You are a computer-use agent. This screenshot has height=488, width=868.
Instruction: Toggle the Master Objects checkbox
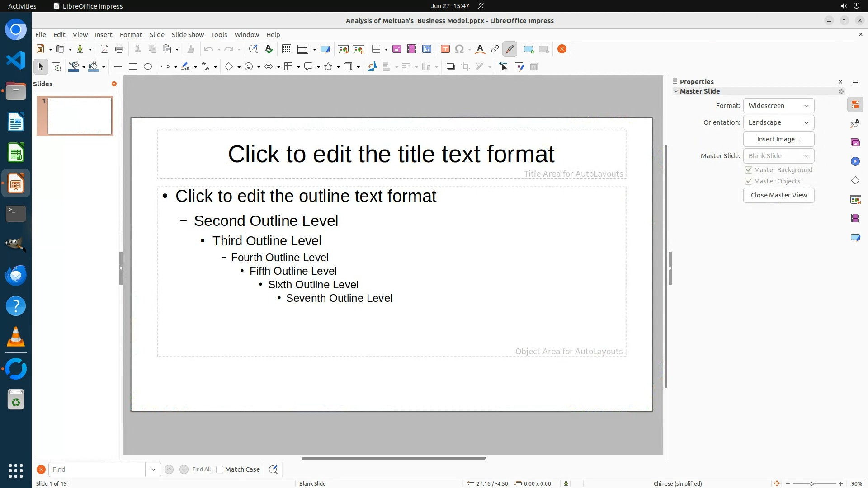click(x=749, y=181)
